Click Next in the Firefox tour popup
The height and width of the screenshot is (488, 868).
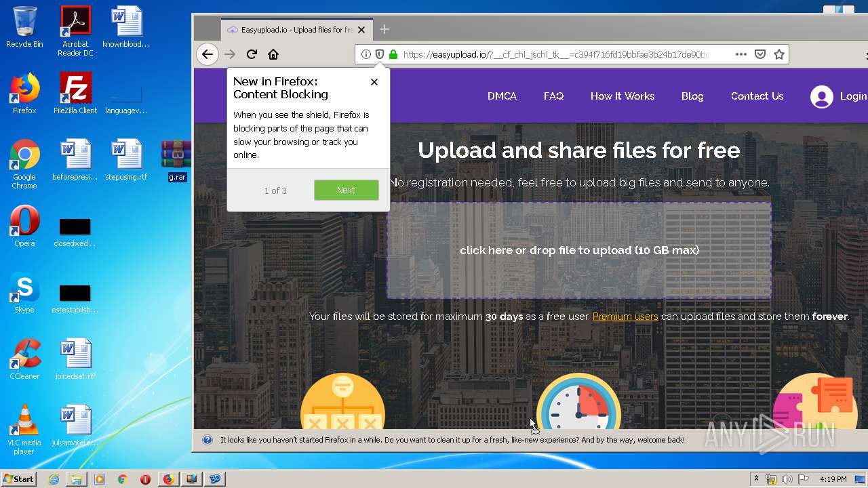346,190
